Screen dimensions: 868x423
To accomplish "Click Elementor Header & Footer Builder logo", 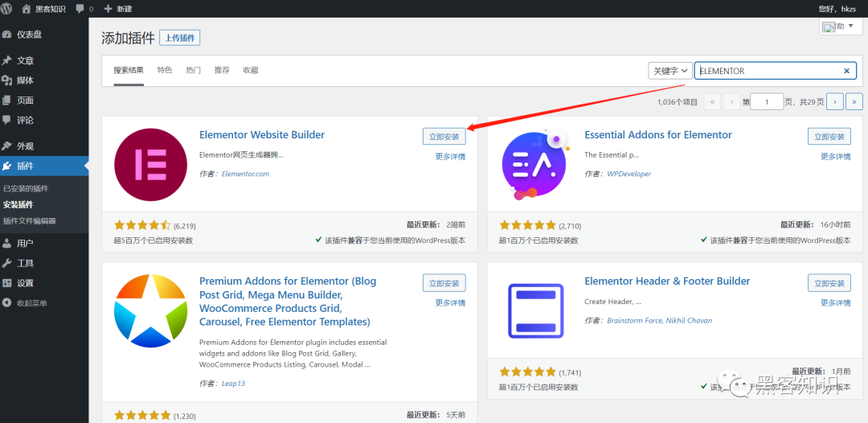I will click(x=535, y=310).
